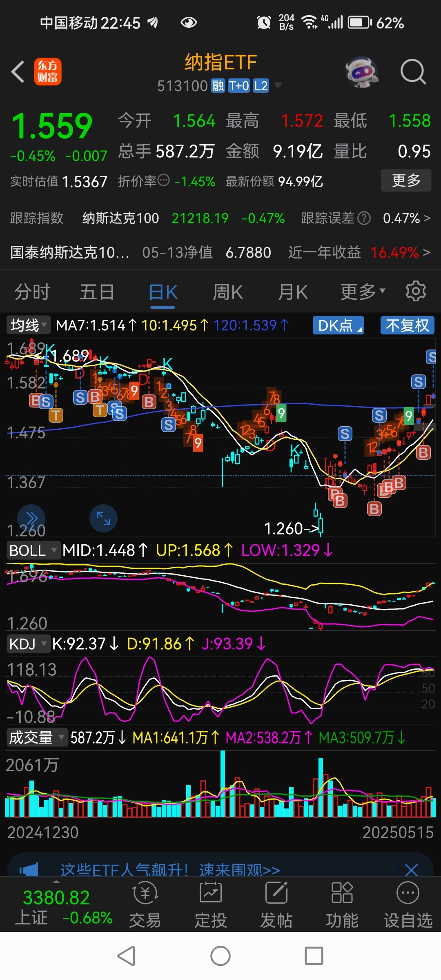Tap current price 1.559
This screenshot has width=441, height=980.
52,126
